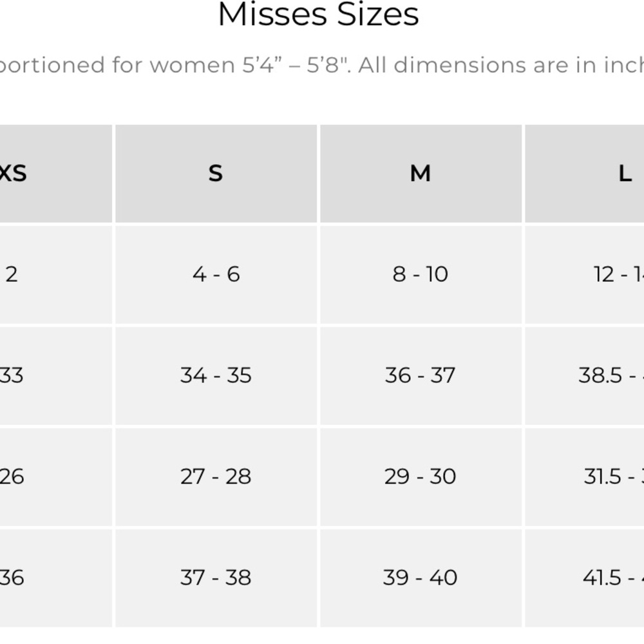Select the XS column header
Screen dimensions: 644x644
tap(13, 173)
